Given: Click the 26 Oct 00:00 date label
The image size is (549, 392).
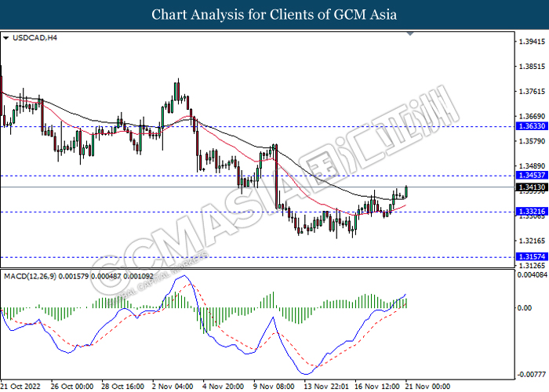Looking at the screenshot, I should point(72,387).
